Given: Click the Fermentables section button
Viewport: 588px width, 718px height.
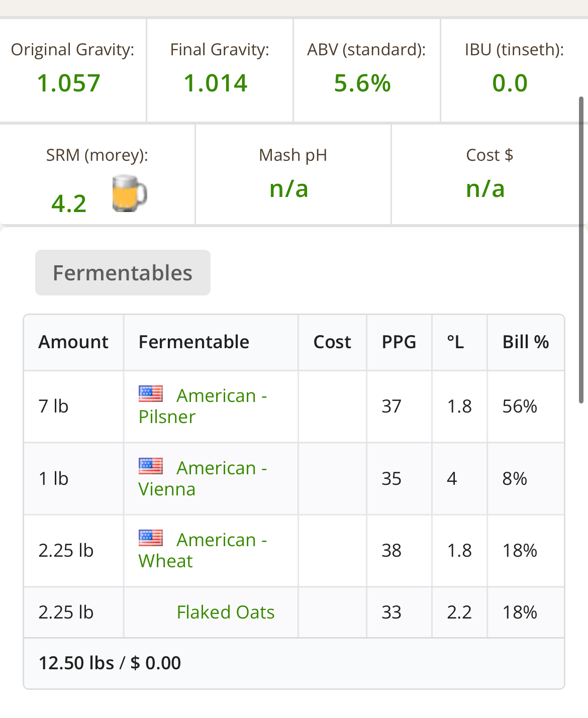Looking at the screenshot, I should 123,272.
